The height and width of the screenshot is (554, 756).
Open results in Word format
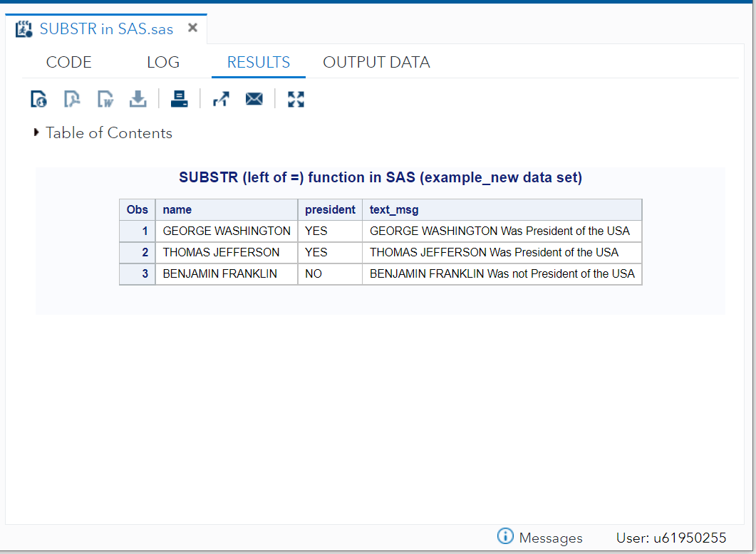point(105,98)
